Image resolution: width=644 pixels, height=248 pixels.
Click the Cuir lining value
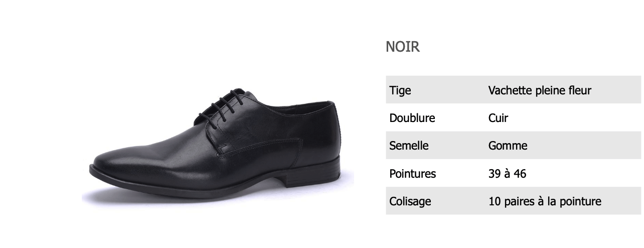(498, 118)
